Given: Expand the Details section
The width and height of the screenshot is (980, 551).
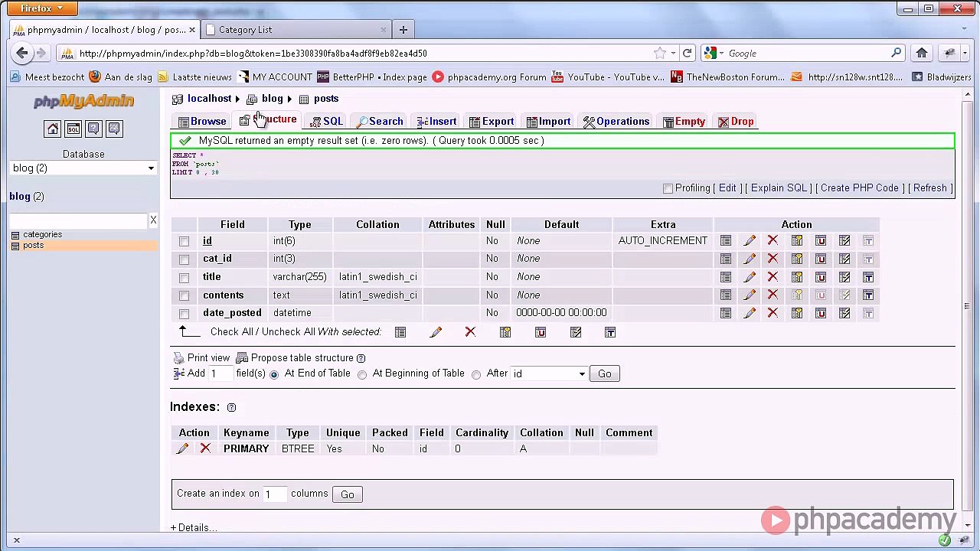Looking at the screenshot, I should tap(194, 528).
